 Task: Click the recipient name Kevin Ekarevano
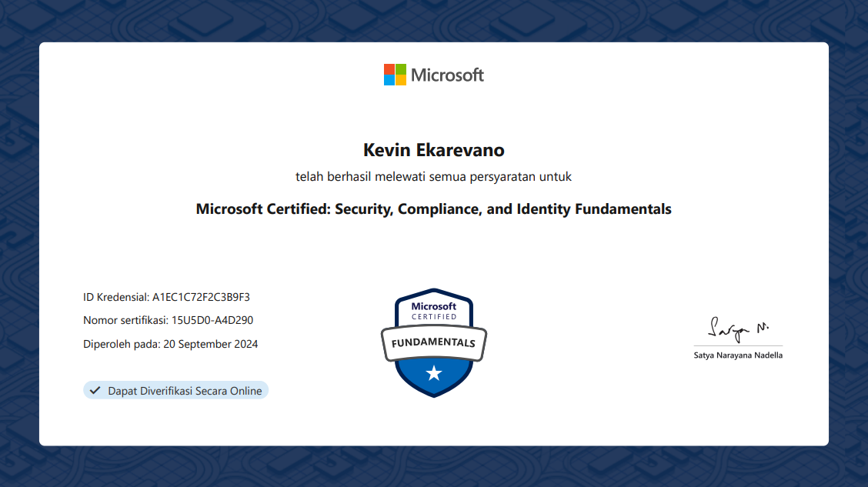(434, 149)
